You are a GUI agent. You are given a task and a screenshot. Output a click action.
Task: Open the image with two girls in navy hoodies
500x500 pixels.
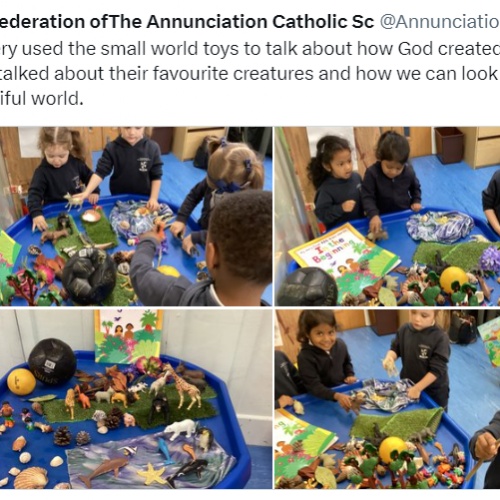[x=387, y=216]
